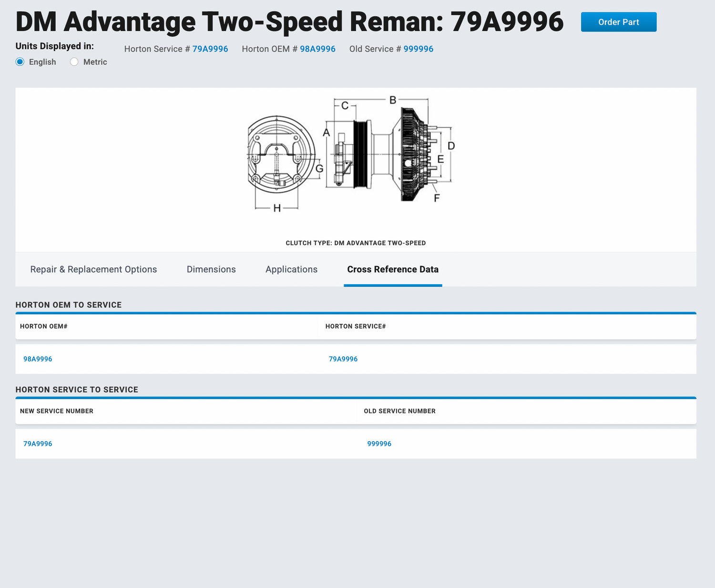Switch units to Metric
The image size is (715, 588).
coord(74,62)
